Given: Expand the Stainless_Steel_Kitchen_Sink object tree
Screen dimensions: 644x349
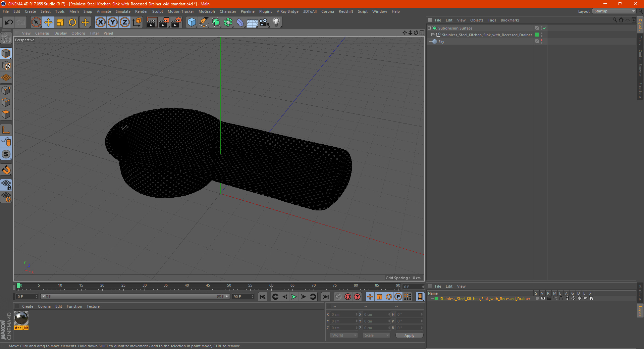Looking at the screenshot, I should [433, 35].
